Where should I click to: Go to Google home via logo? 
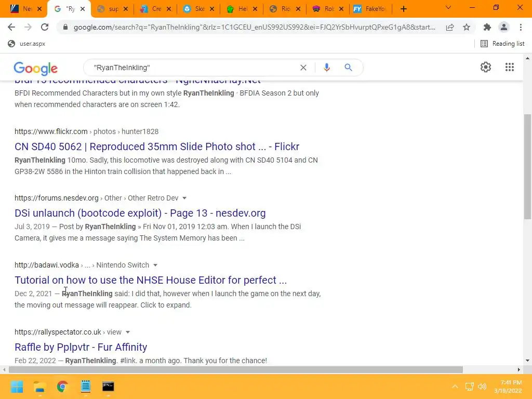[x=36, y=69]
